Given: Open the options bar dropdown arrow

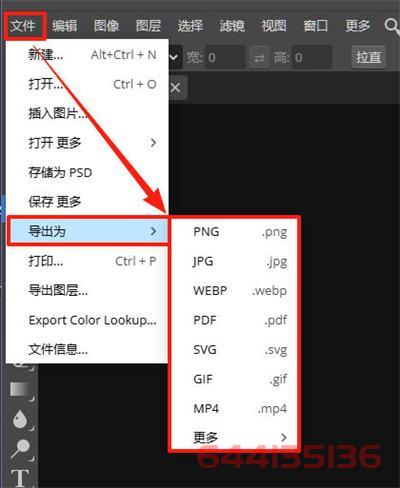Looking at the screenshot, I should (x=173, y=58).
